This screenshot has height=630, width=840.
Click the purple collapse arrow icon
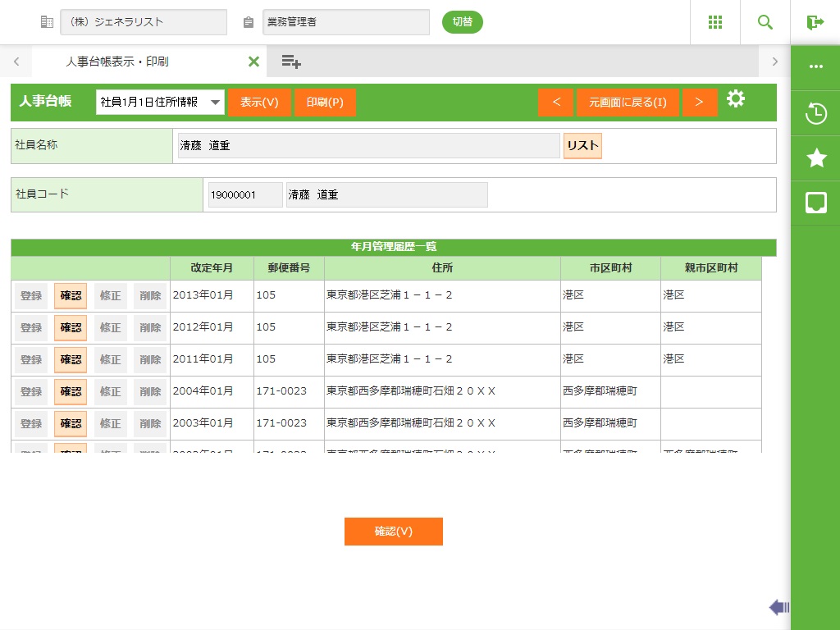[x=778, y=607]
